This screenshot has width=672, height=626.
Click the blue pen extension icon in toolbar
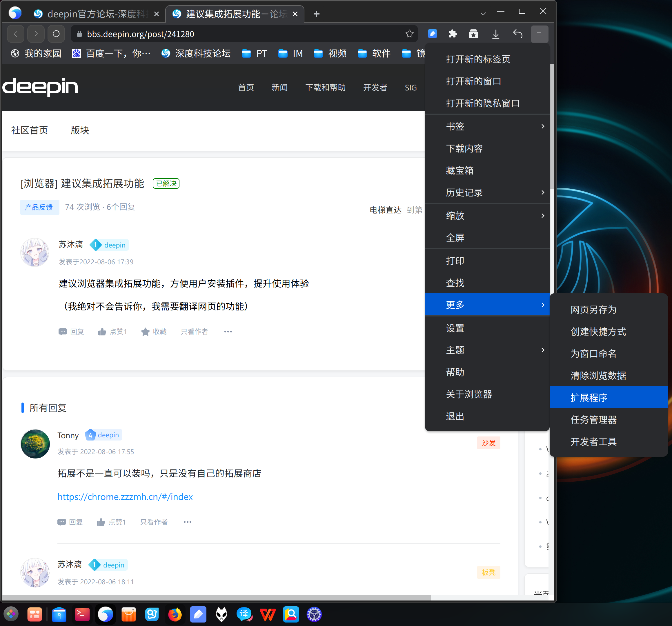[432, 34]
